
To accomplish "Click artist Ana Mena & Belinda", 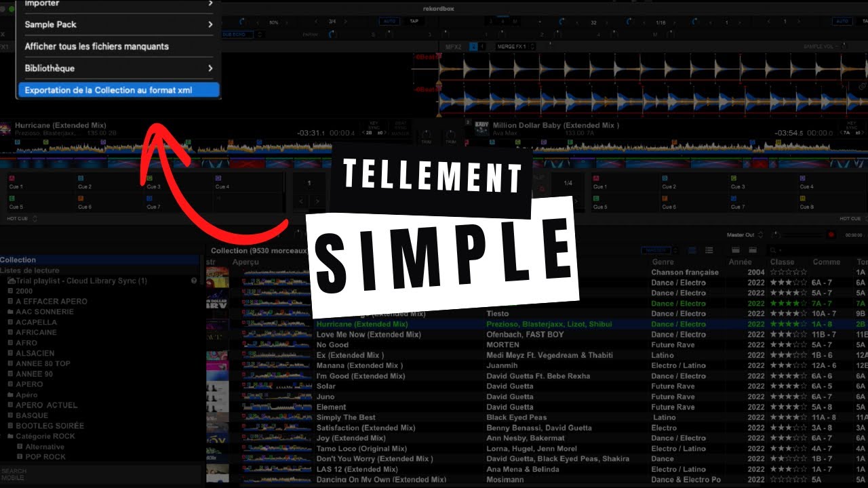I will (x=523, y=469).
